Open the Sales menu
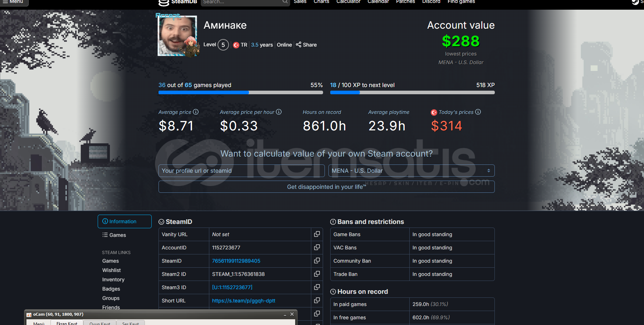This screenshot has height=325, width=644. [x=300, y=2]
